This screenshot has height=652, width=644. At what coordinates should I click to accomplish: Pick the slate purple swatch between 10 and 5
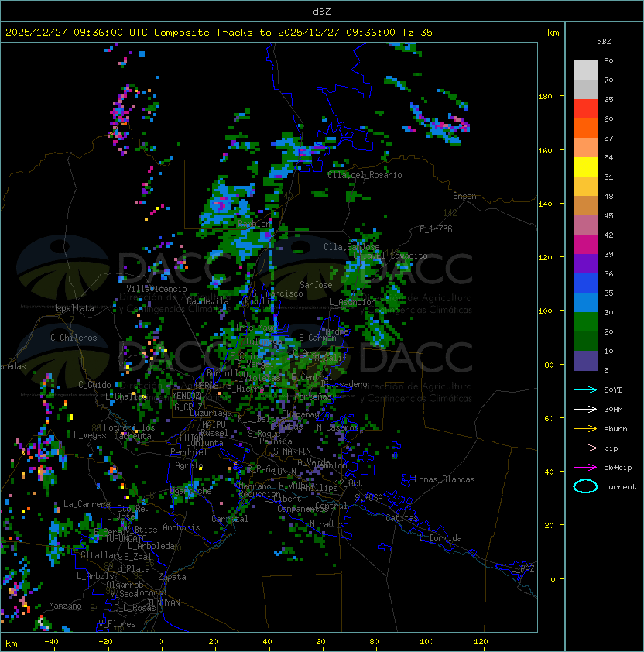(585, 361)
